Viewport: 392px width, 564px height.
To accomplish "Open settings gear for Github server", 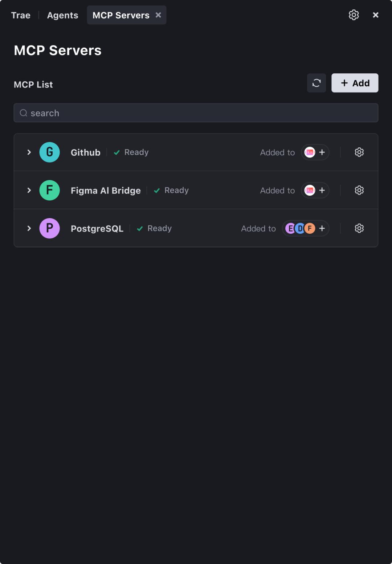I will coord(359,152).
